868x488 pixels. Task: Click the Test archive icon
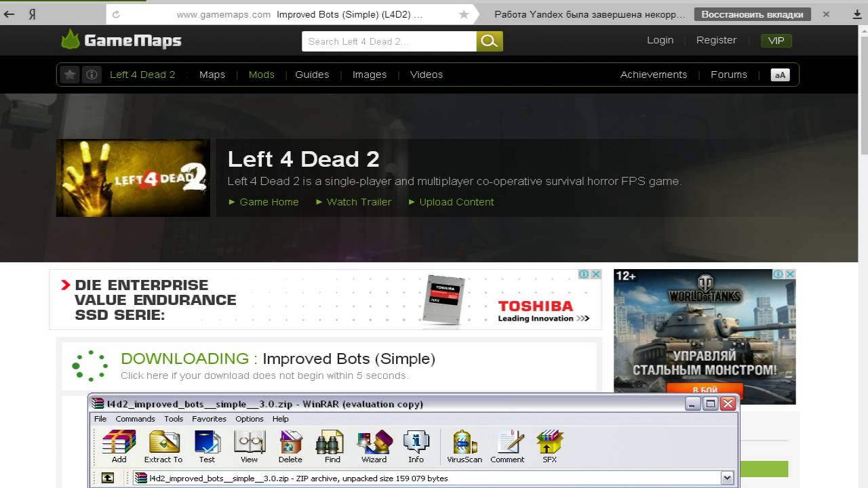[207, 447]
